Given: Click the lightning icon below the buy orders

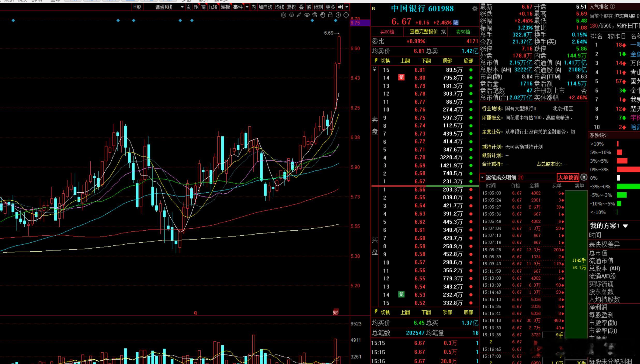Looking at the screenshot, I should 376,312.
